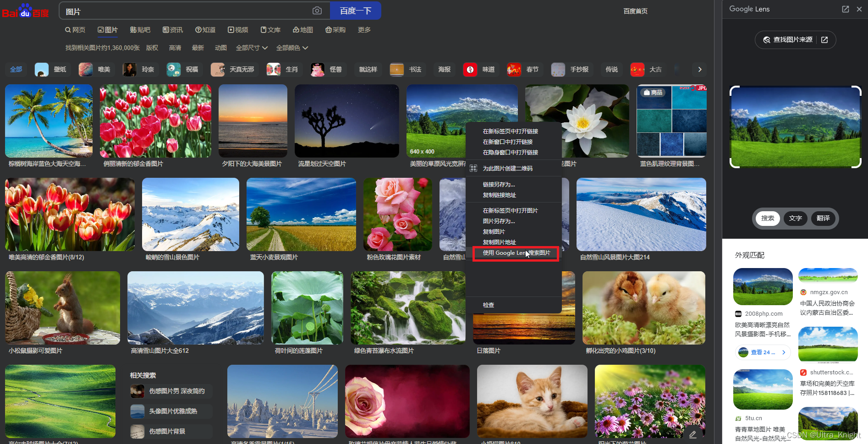The image size is (868, 444).
Task: Select the 手抄报 category icon
Action: [558, 70]
